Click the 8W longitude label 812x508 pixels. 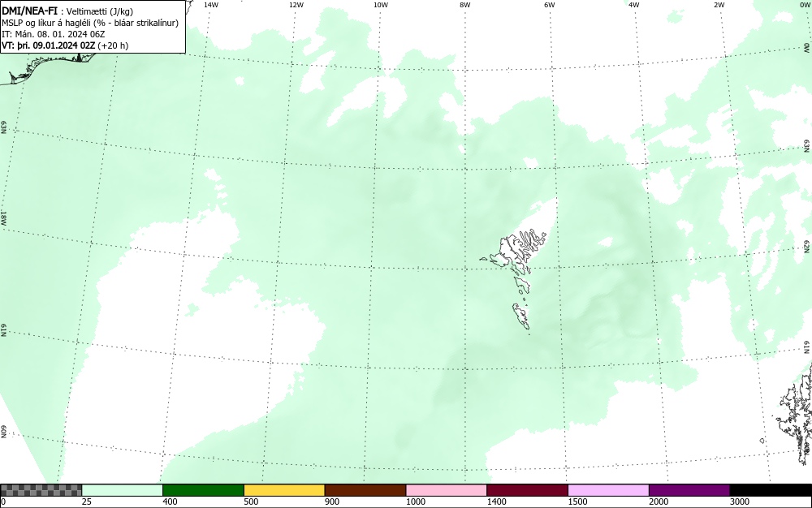click(465, 5)
